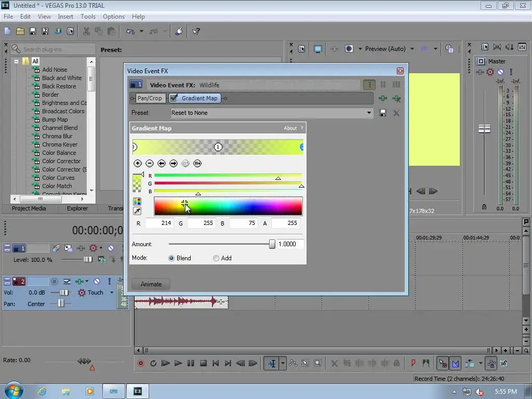This screenshot has height=399, width=532.
Task: Remove the gradient control point
Action: pos(150,164)
